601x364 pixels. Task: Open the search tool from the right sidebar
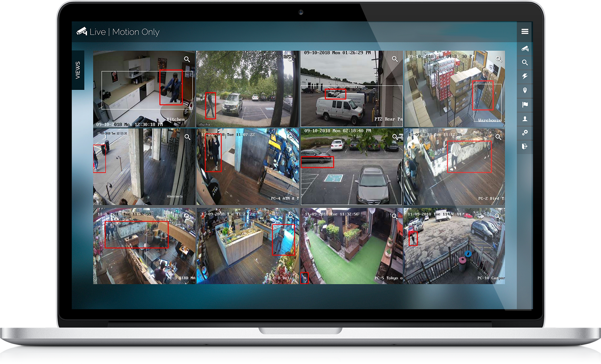point(525,63)
